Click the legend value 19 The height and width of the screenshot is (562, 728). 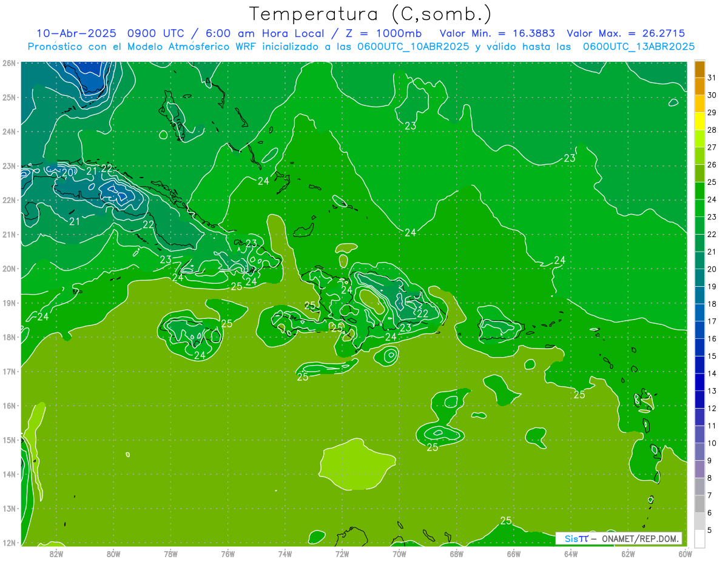(712, 286)
